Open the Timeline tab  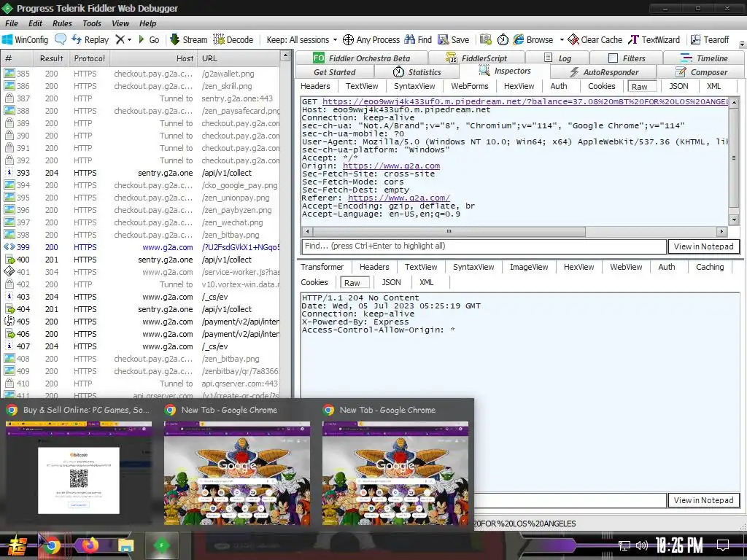(704, 58)
